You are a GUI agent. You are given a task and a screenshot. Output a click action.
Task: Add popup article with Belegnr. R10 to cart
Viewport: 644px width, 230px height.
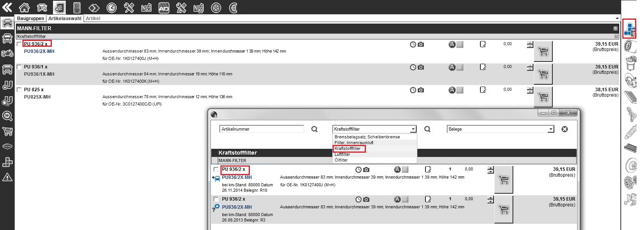pyautogui.click(x=504, y=179)
